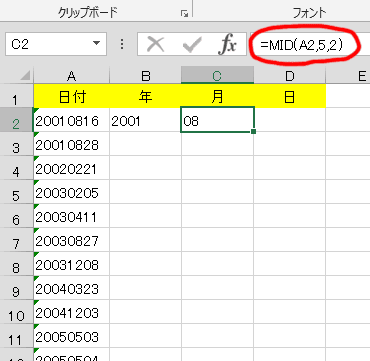Screen dimensions: 370x361
Task: Click the 月 header cell
Action: coord(217,96)
